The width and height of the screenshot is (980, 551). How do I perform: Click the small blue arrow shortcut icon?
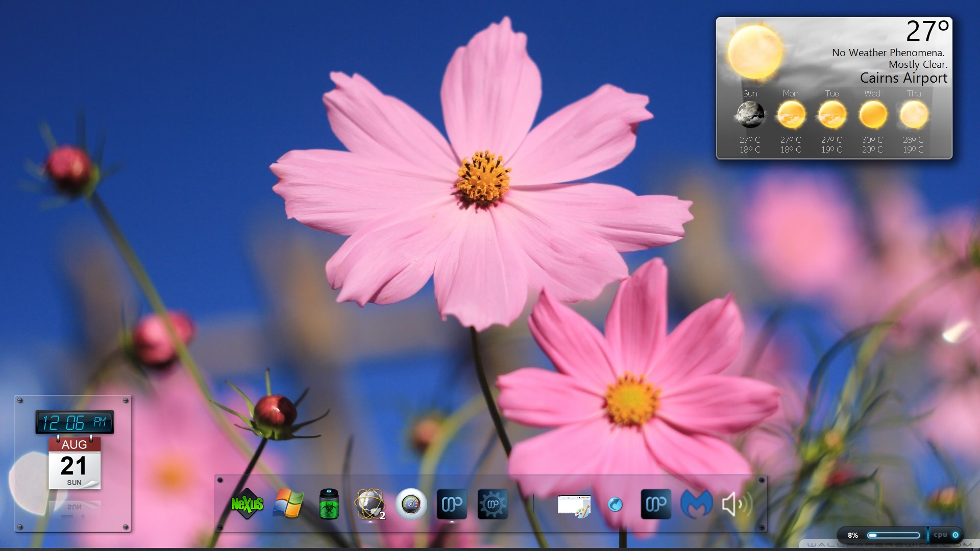point(615,505)
